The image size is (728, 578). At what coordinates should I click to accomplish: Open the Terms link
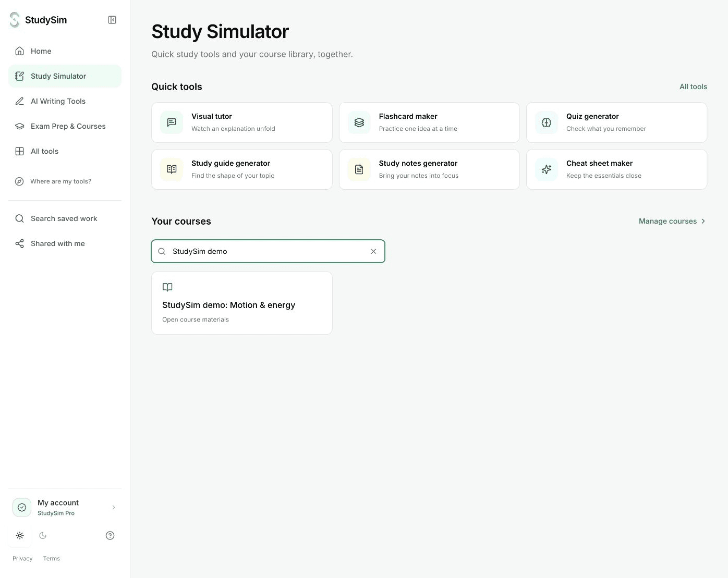click(x=52, y=558)
